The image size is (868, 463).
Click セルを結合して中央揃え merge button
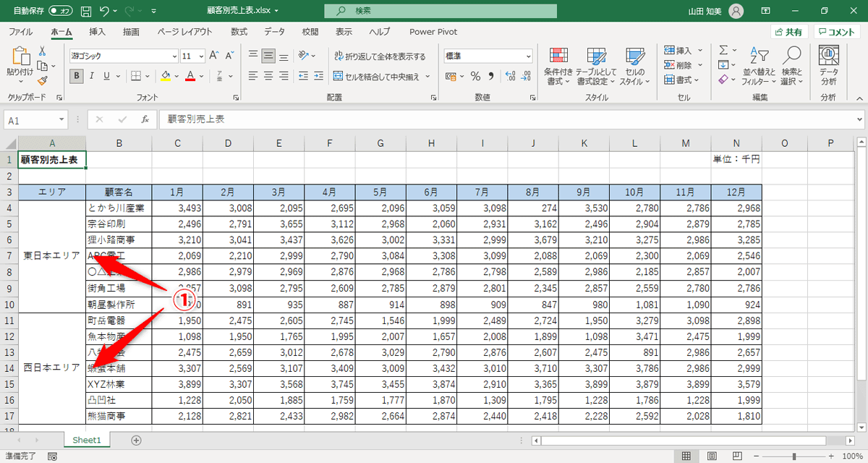[377, 76]
